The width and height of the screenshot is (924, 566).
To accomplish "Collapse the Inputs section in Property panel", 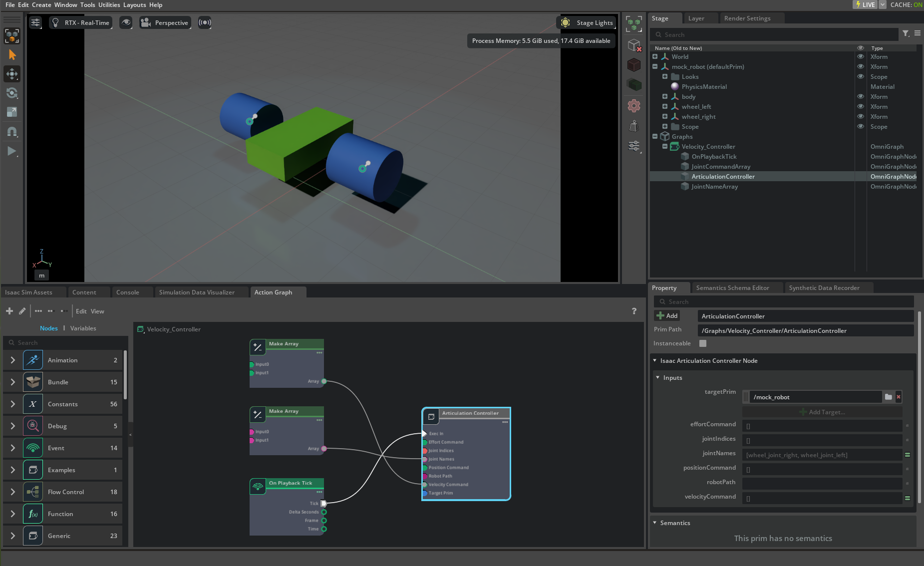I will (658, 377).
